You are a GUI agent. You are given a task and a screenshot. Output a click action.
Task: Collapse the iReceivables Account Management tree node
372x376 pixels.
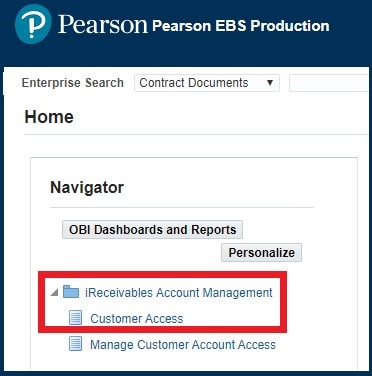[55, 293]
